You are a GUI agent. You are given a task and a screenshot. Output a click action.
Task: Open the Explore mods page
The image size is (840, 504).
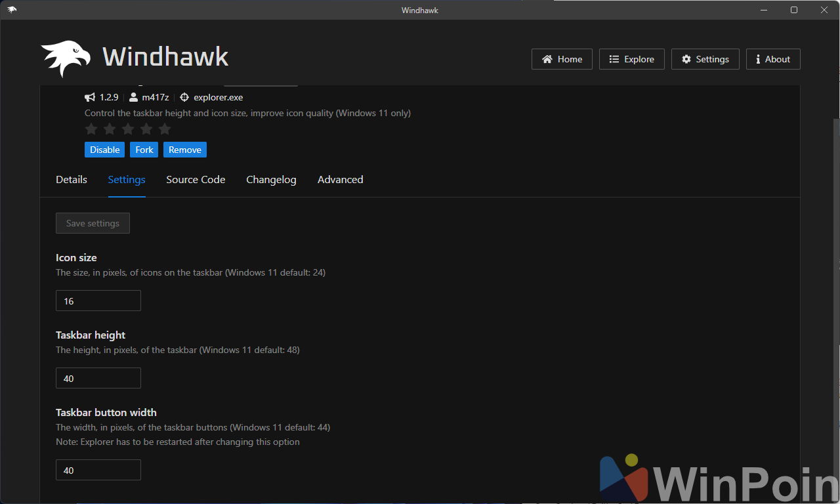point(631,59)
